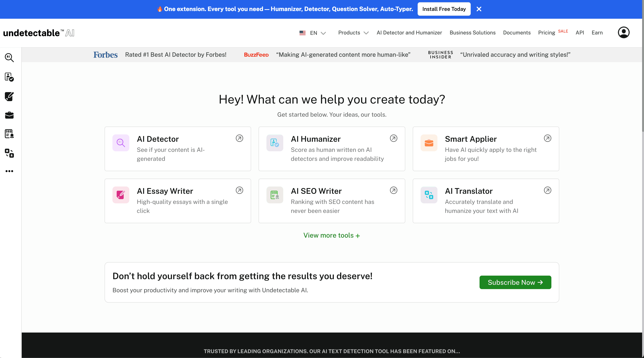Image resolution: width=644 pixels, height=358 pixels.
Task: Expand the Products dropdown menu
Action: (x=353, y=33)
